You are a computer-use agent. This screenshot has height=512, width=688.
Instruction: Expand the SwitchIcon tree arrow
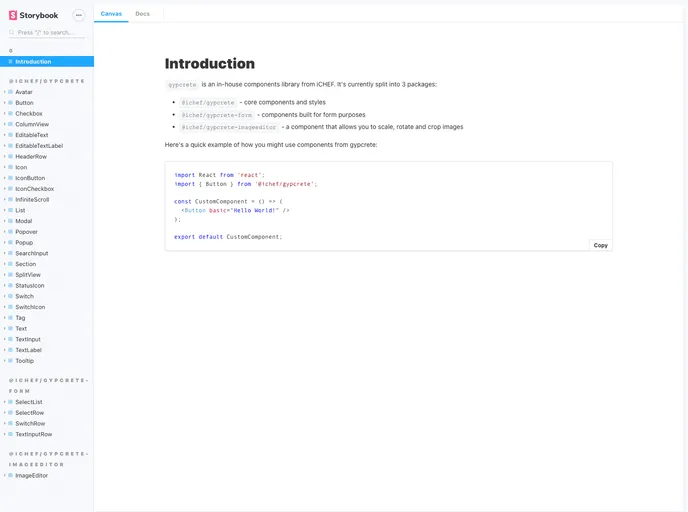pyautogui.click(x=5, y=307)
